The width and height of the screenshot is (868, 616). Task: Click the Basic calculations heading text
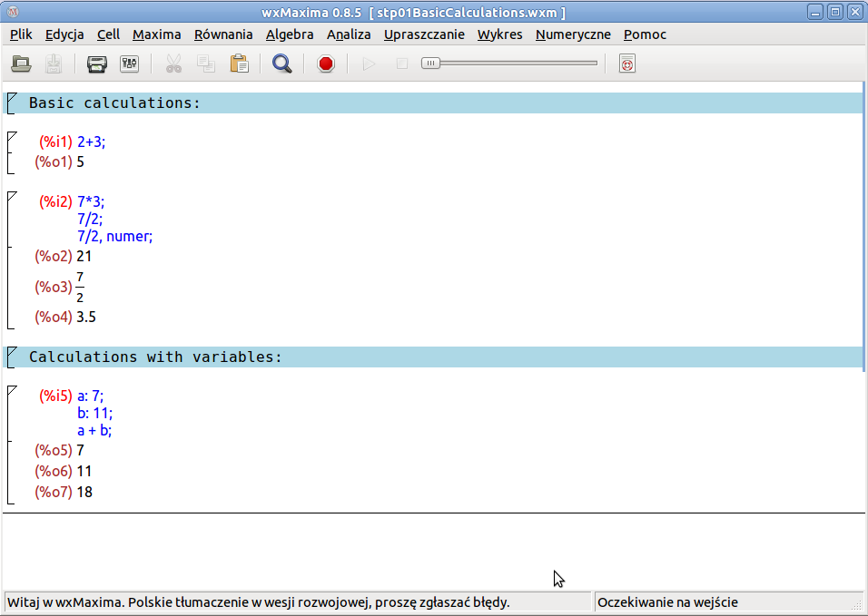point(114,103)
